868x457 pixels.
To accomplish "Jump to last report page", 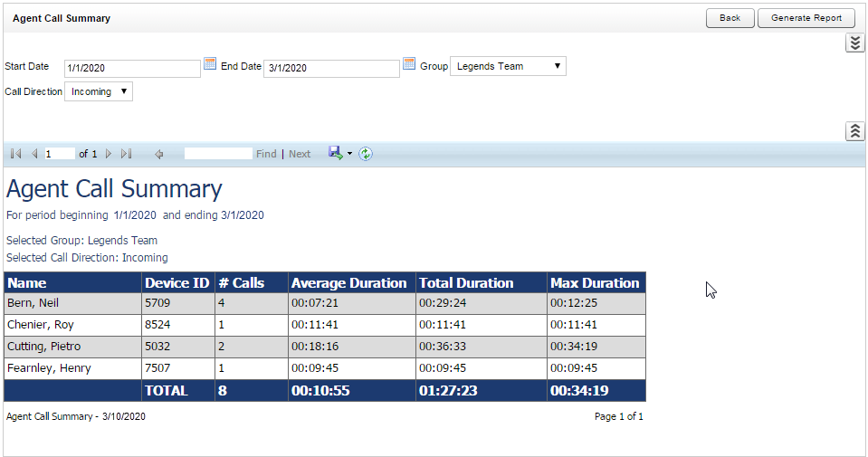I will [127, 154].
